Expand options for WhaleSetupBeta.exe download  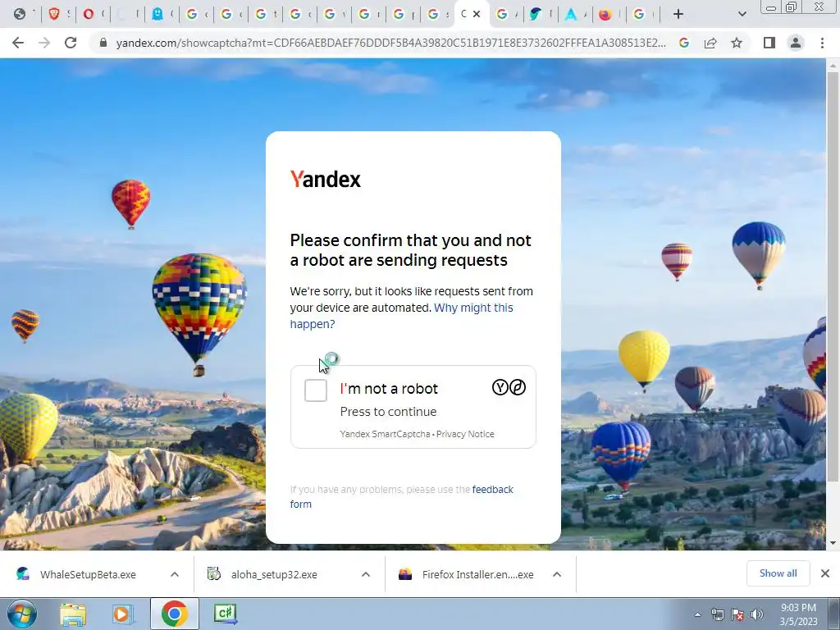pos(175,574)
